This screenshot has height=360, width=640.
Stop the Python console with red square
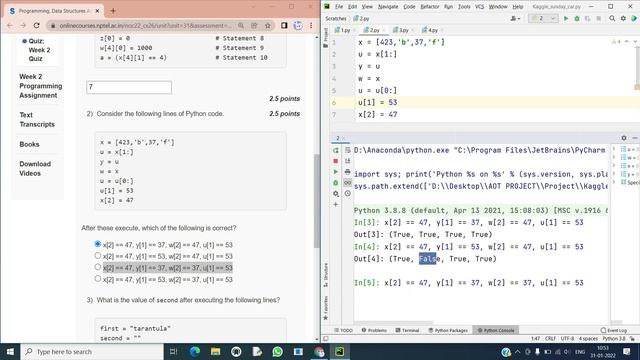[x=336, y=161]
